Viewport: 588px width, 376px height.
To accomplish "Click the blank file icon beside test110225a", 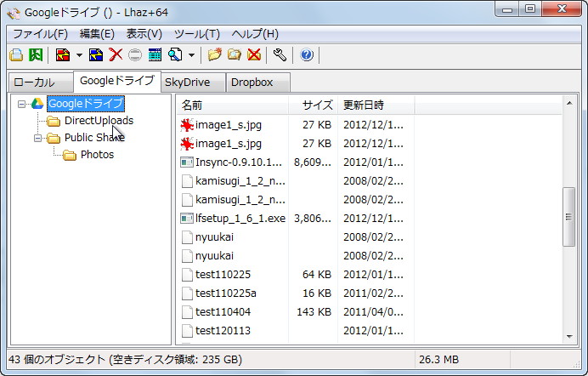I will [x=187, y=293].
